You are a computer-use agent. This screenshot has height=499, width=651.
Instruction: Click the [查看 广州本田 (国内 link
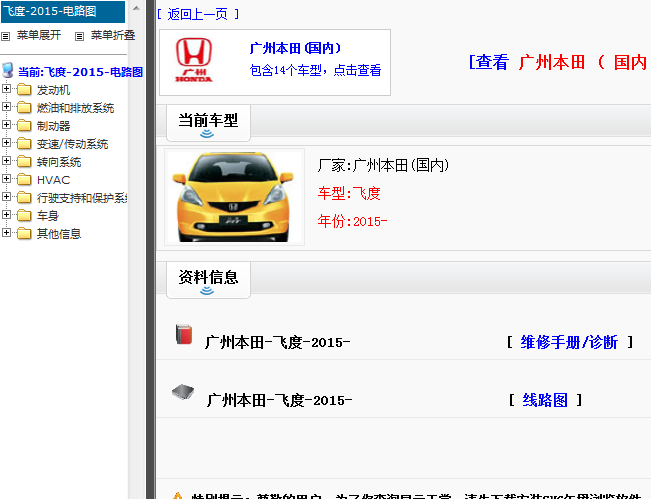click(559, 62)
